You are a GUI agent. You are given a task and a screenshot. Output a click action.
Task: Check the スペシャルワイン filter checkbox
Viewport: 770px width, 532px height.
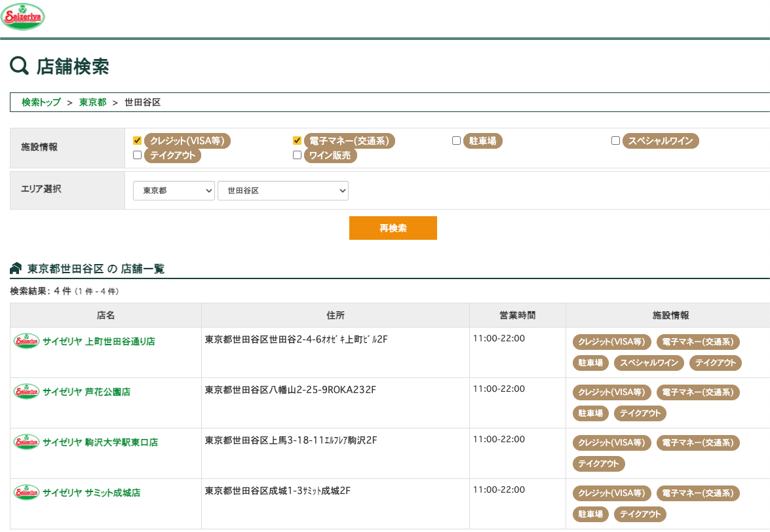(x=615, y=140)
